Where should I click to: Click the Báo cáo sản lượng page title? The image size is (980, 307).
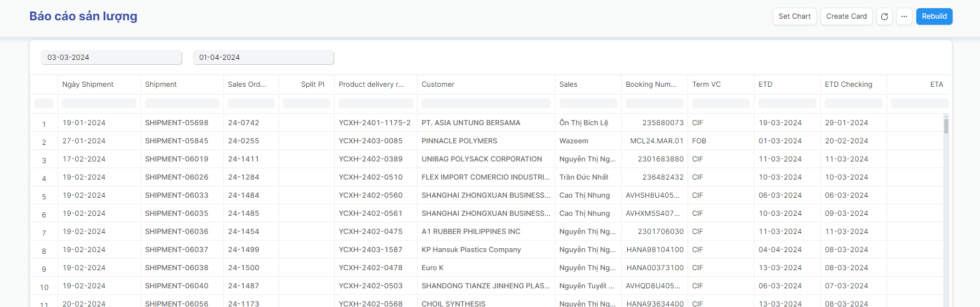pos(83,16)
